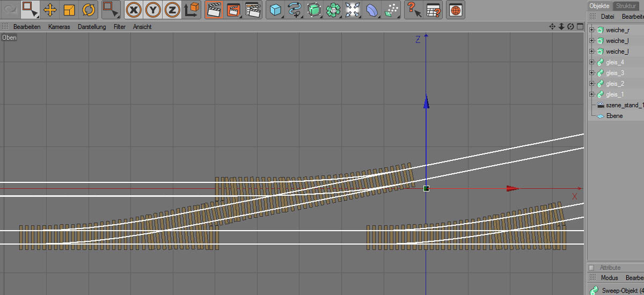This screenshot has width=644, height=295.
Task: Click the context help question-mark cursor
Action: point(412,10)
